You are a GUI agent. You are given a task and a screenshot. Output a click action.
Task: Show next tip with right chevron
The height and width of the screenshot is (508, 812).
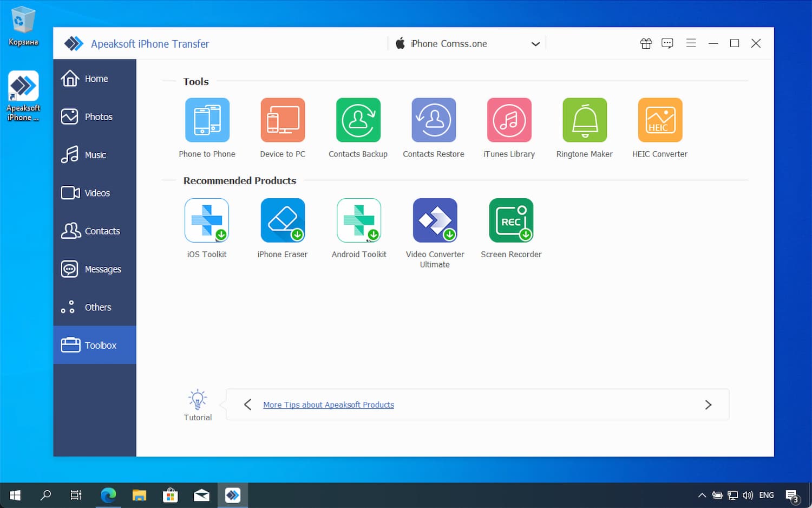pyautogui.click(x=708, y=405)
